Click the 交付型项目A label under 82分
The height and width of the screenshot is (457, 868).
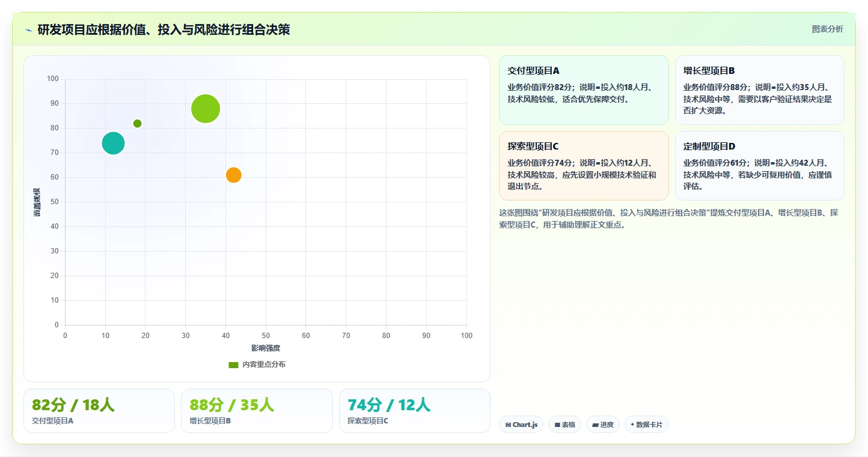[52, 421]
